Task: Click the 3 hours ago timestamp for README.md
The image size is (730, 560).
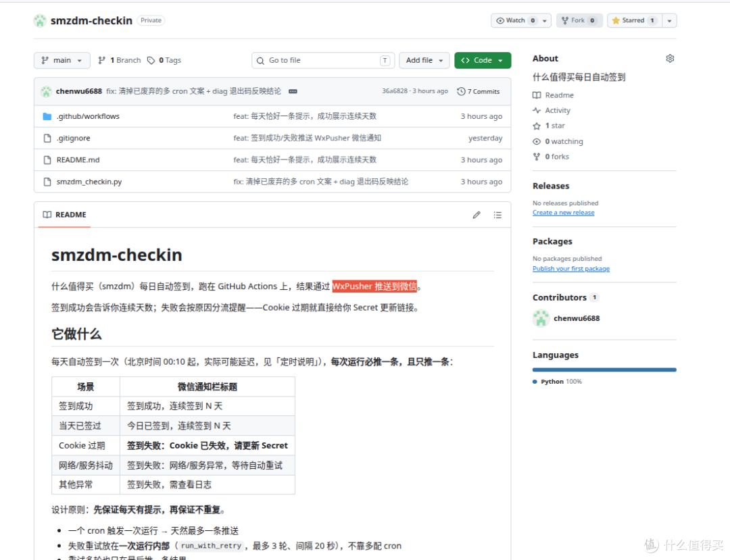Action: 481,160
